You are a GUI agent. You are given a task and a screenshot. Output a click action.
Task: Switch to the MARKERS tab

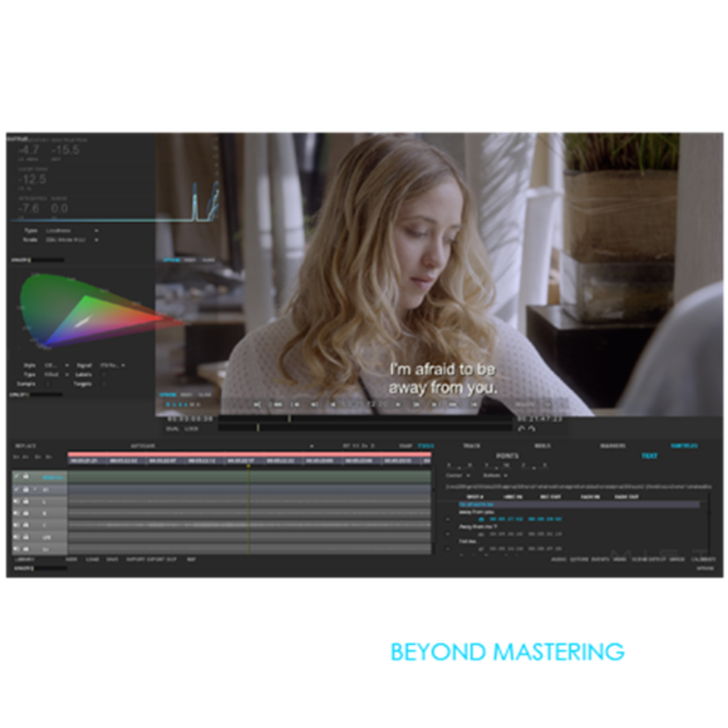click(x=612, y=447)
